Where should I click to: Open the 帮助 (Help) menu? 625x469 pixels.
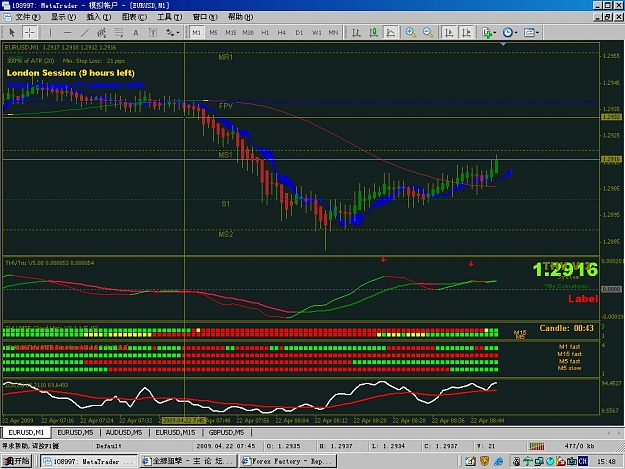(240, 17)
